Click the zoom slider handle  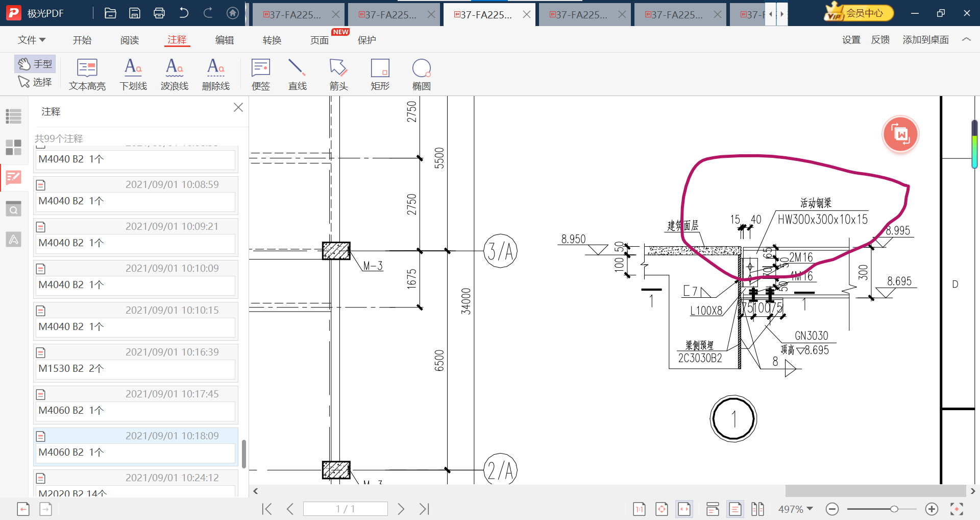point(894,509)
